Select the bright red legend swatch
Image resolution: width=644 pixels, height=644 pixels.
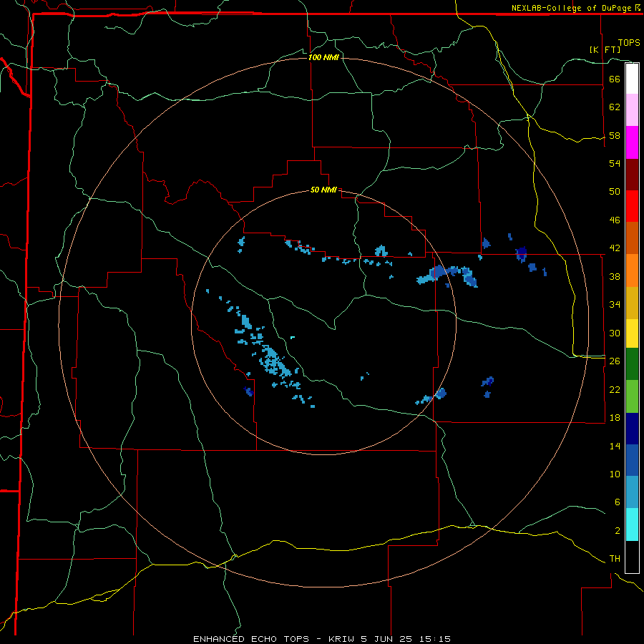pyautogui.click(x=632, y=206)
